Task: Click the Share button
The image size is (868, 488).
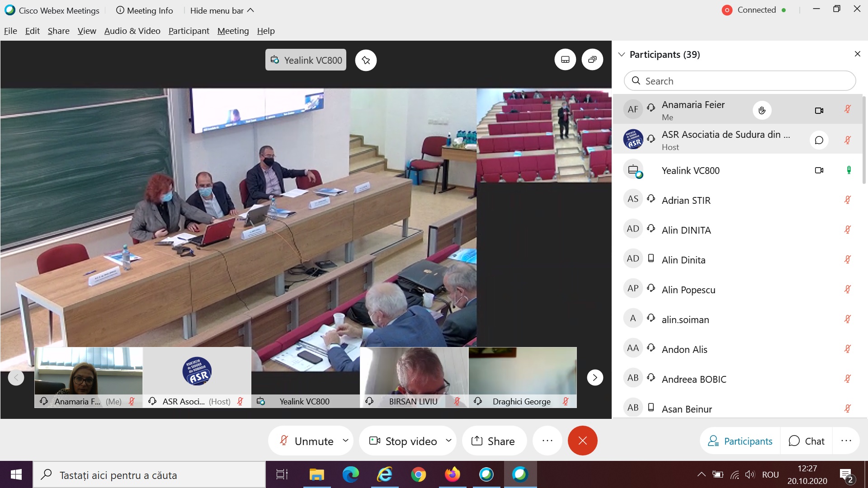Action: click(x=493, y=441)
